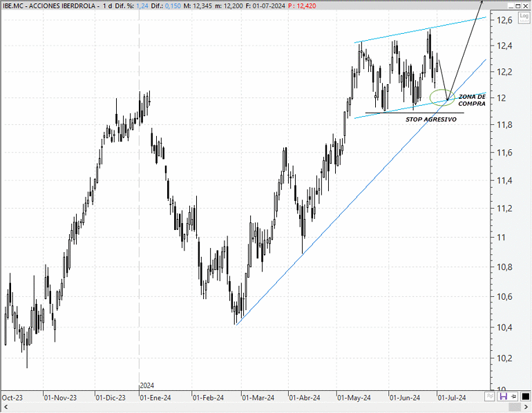Click the 11,4 price axis label
The image size is (532, 413).
(x=505, y=180)
